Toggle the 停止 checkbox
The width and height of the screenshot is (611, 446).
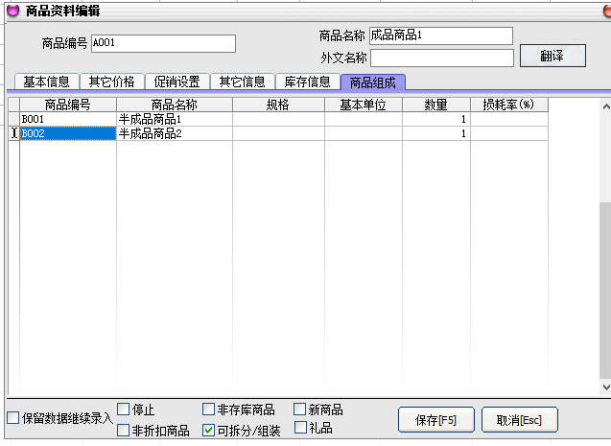[124, 409]
